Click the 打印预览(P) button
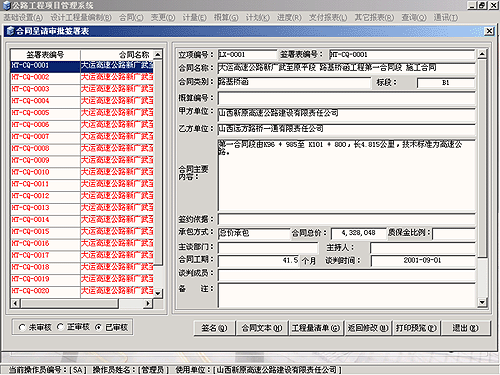Viewport: 500px width, 375px height. coord(416,328)
